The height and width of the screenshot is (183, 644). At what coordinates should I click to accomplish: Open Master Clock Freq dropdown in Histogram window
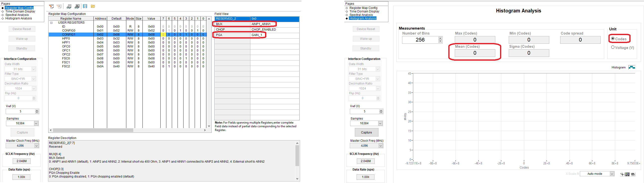click(380, 145)
